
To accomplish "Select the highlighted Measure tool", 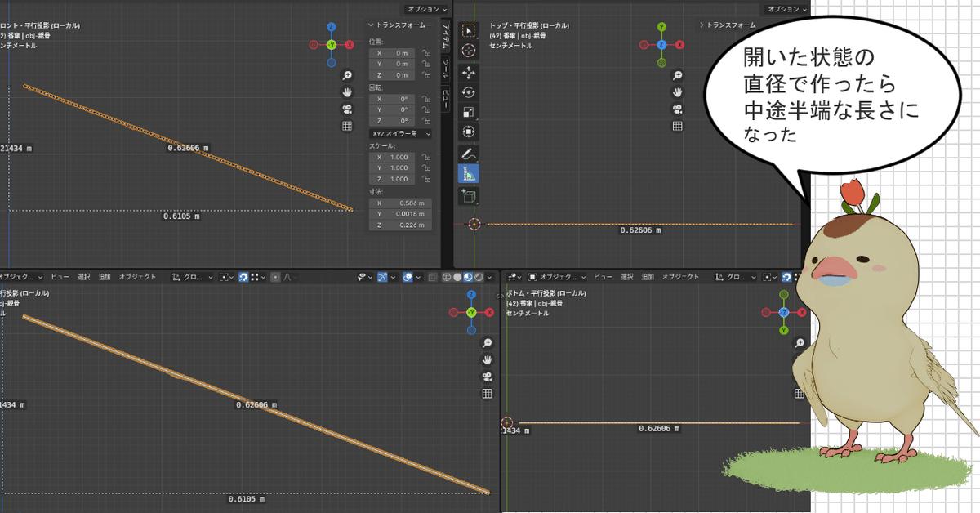I will coord(469,173).
